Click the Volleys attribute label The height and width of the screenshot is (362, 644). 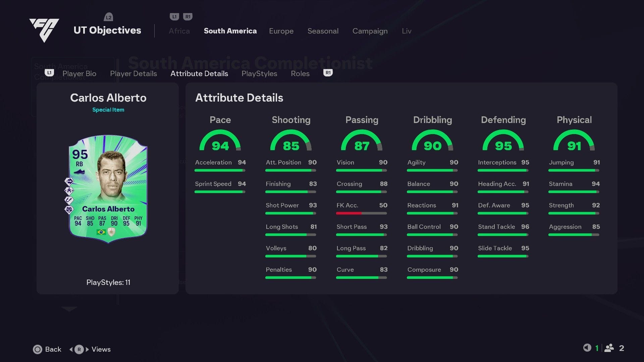click(x=276, y=248)
